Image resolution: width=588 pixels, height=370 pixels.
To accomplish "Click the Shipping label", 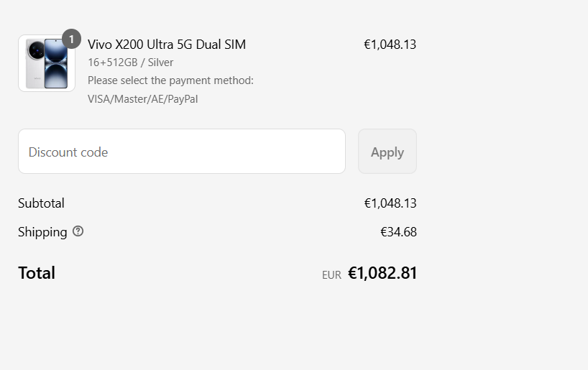I will (42, 232).
